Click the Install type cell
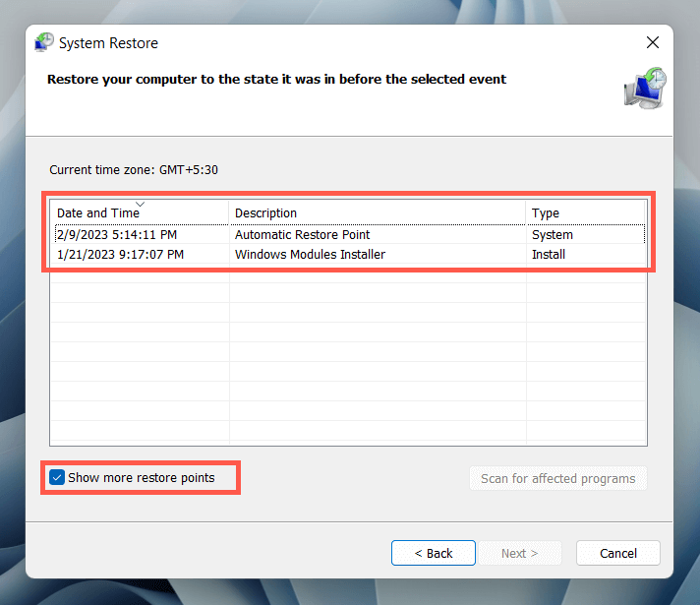 point(549,254)
